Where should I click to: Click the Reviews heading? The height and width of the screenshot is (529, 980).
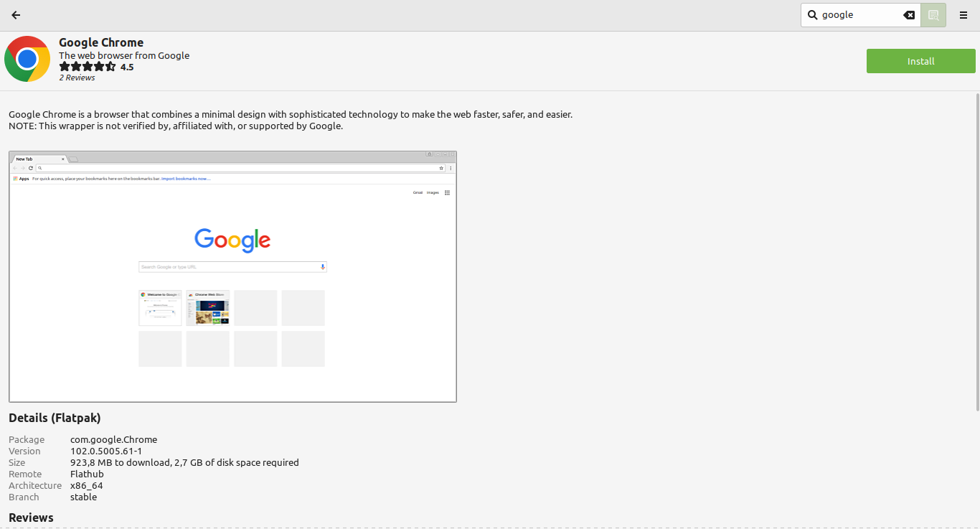[x=31, y=518]
